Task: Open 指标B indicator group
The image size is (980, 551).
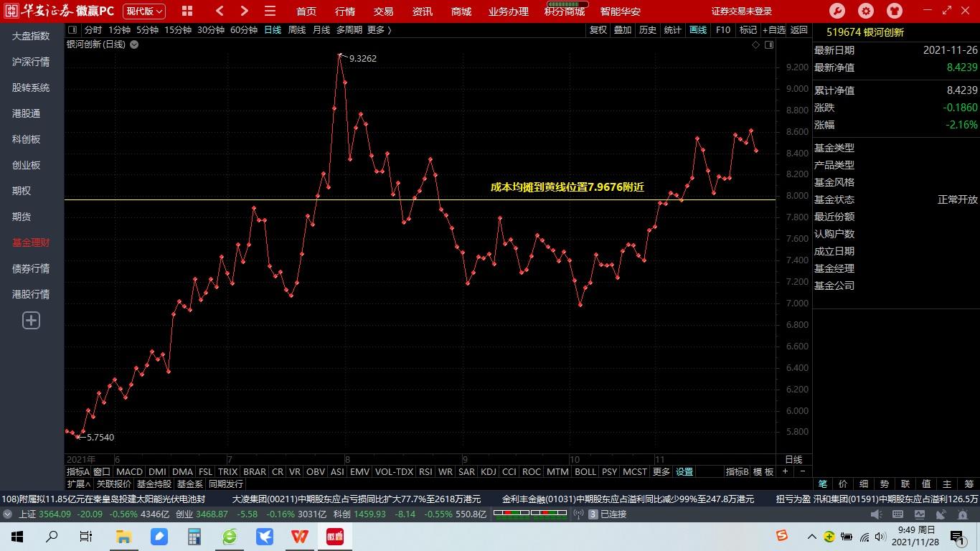Action: pos(737,471)
